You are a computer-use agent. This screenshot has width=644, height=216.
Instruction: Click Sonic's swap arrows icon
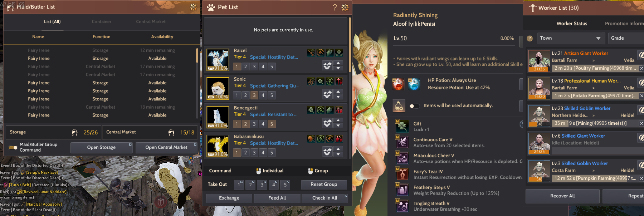tap(327, 94)
